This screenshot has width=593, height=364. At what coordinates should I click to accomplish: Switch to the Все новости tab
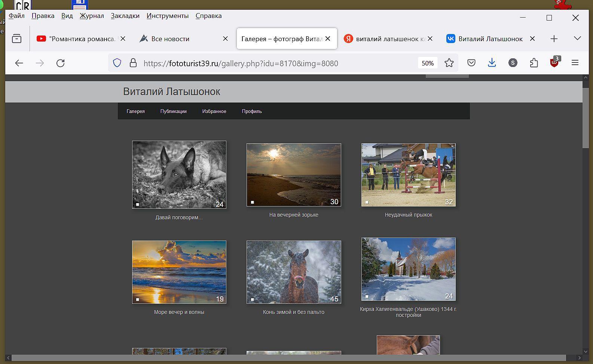coord(170,39)
